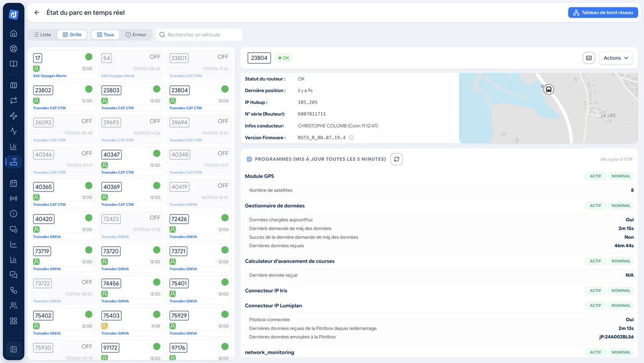
Task: Click Transdev CAT CTM under vehicle 40365
Action: click(49, 205)
